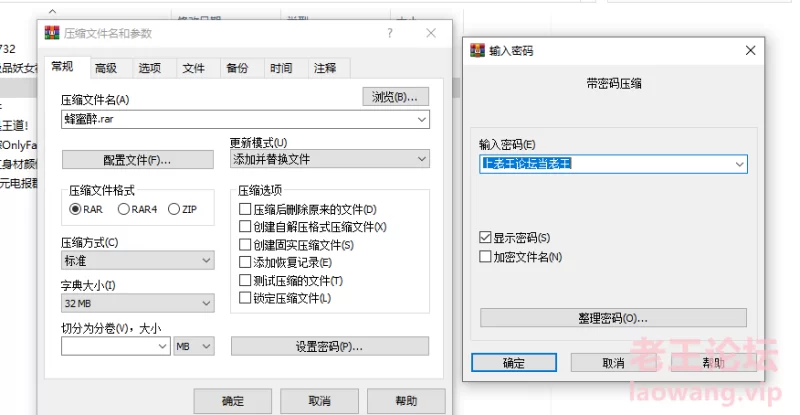Toggle the 显示密码 checkbox
Screen dimensions: 800x415
pyautogui.click(x=486, y=238)
